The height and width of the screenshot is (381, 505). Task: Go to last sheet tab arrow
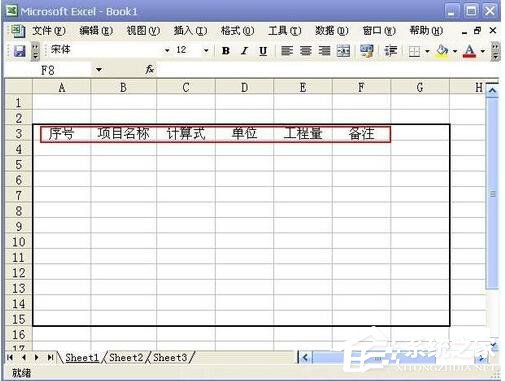(50, 357)
